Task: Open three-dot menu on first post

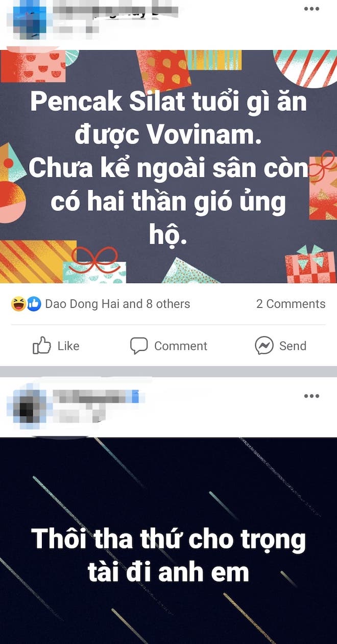Action: [x=311, y=8]
